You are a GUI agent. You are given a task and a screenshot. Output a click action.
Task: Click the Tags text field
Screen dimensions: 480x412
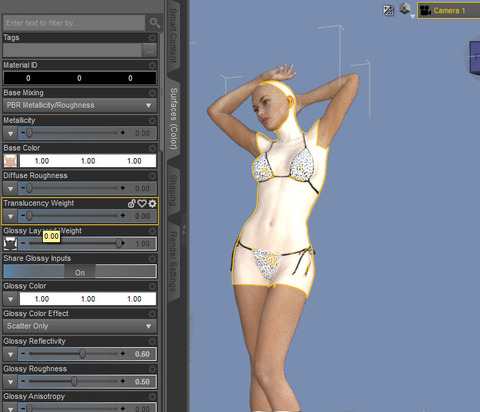click(72, 51)
